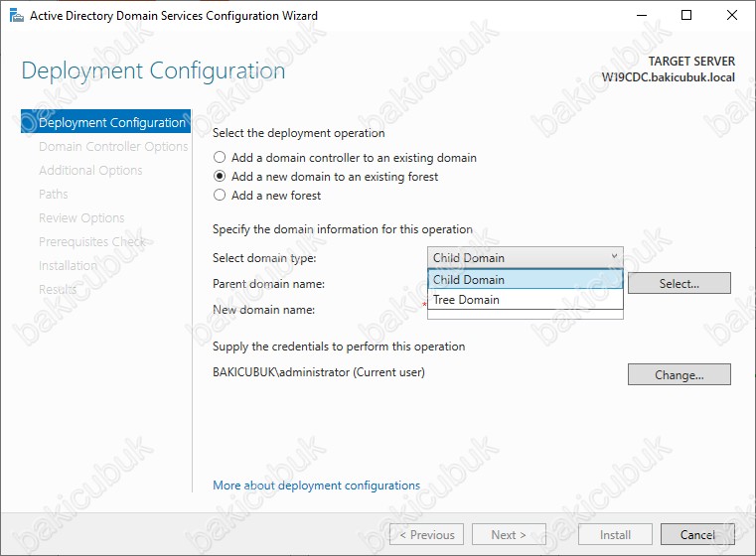Click the Cancel button
Image resolution: width=756 pixels, height=556 pixels.
click(x=697, y=534)
